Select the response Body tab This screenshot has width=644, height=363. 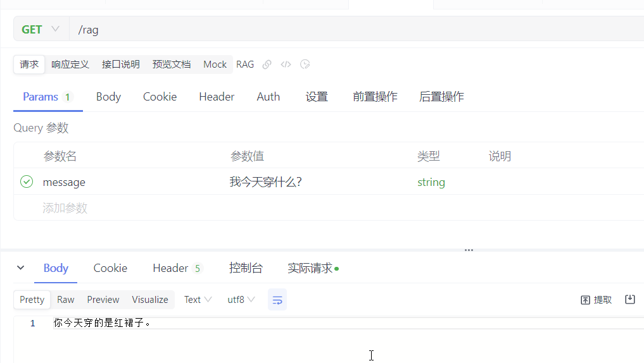[56, 268]
